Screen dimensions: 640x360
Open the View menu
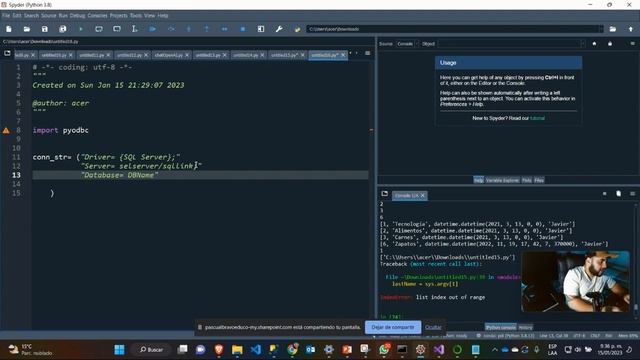coord(149,16)
